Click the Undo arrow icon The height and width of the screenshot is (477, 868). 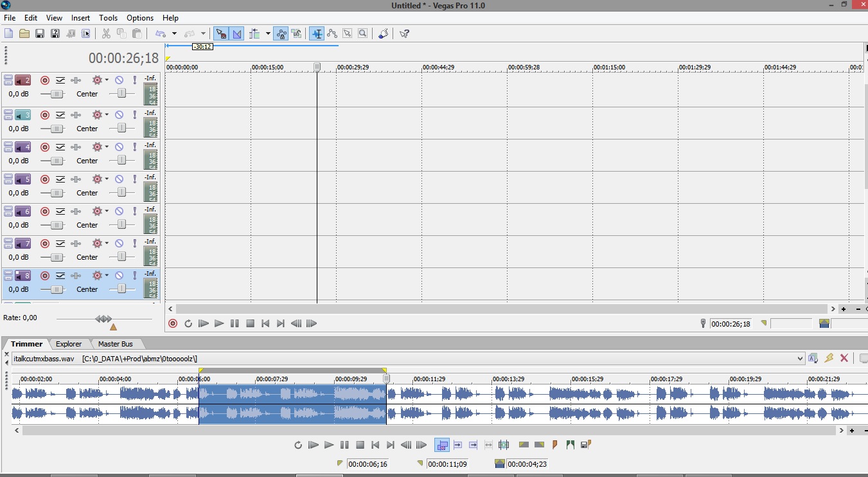click(160, 33)
